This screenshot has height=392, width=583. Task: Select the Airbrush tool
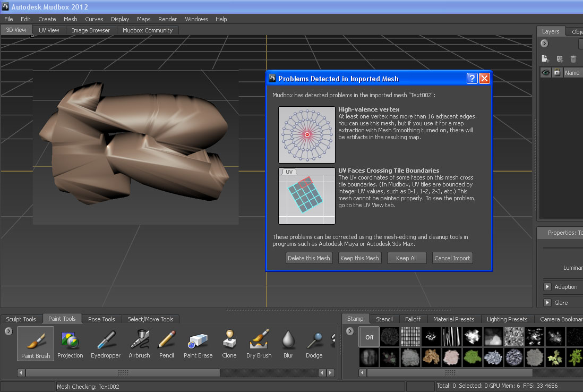(140, 344)
